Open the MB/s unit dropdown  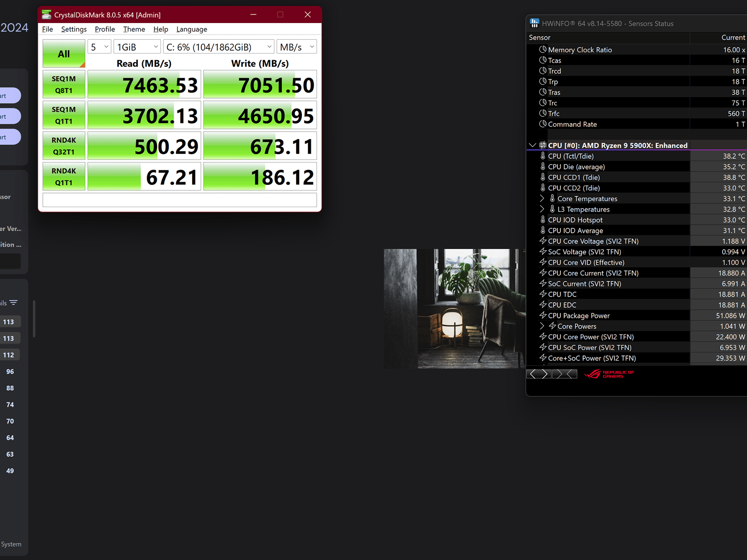pyautogui.click(x=297, y=47)
